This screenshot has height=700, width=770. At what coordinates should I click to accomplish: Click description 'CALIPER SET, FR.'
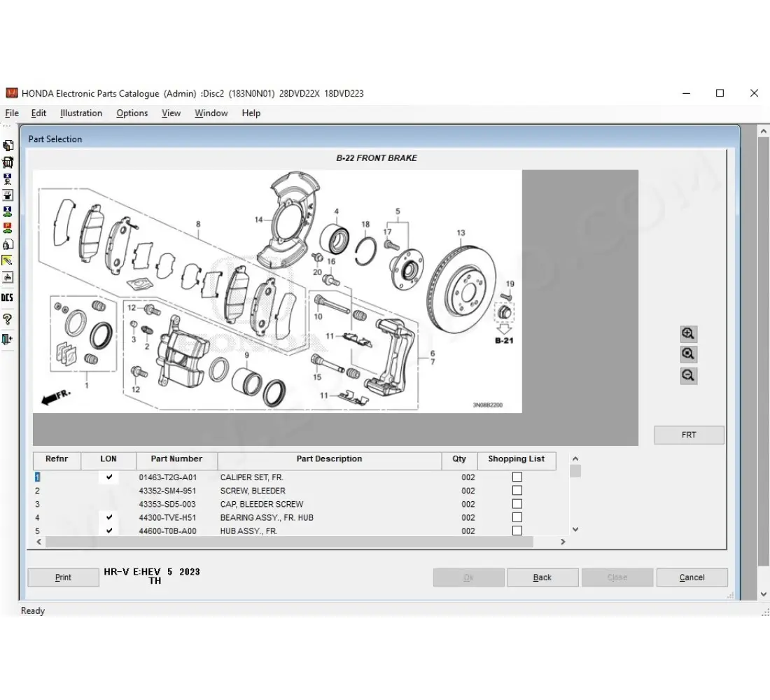(x=252, y=477)
